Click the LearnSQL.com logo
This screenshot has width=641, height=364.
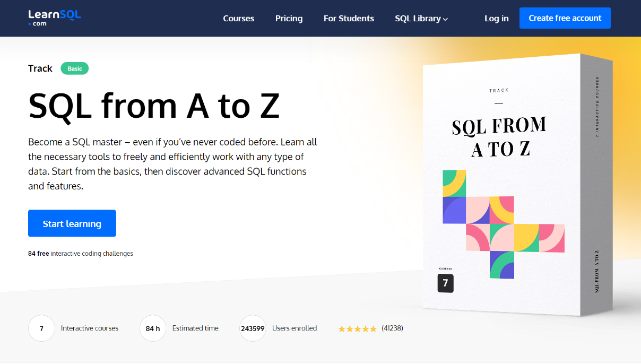coord(55,18)
